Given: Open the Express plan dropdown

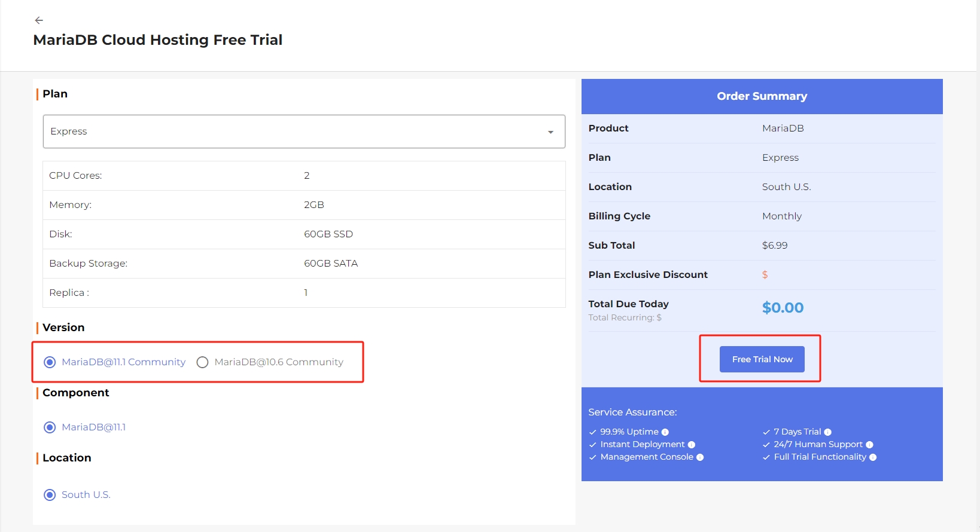Looking at the screenshot, I should click(304, 132).
